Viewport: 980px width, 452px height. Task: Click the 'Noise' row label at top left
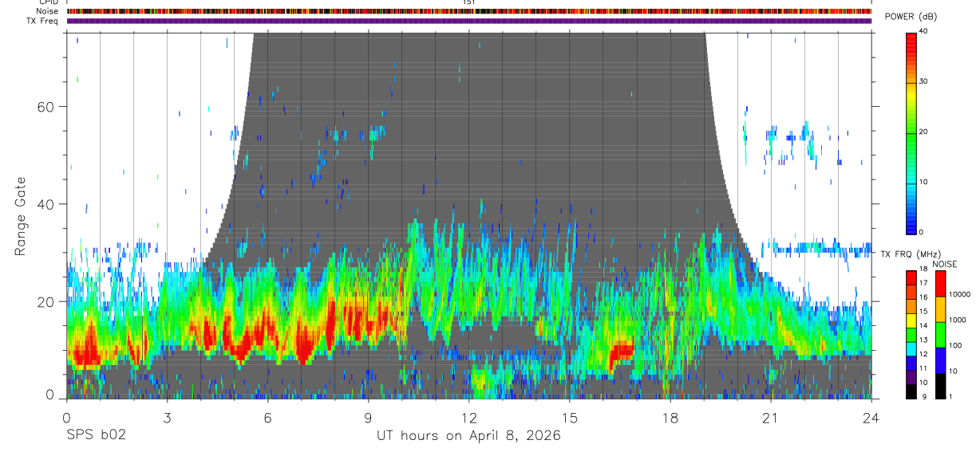click(x=48, y=11)
